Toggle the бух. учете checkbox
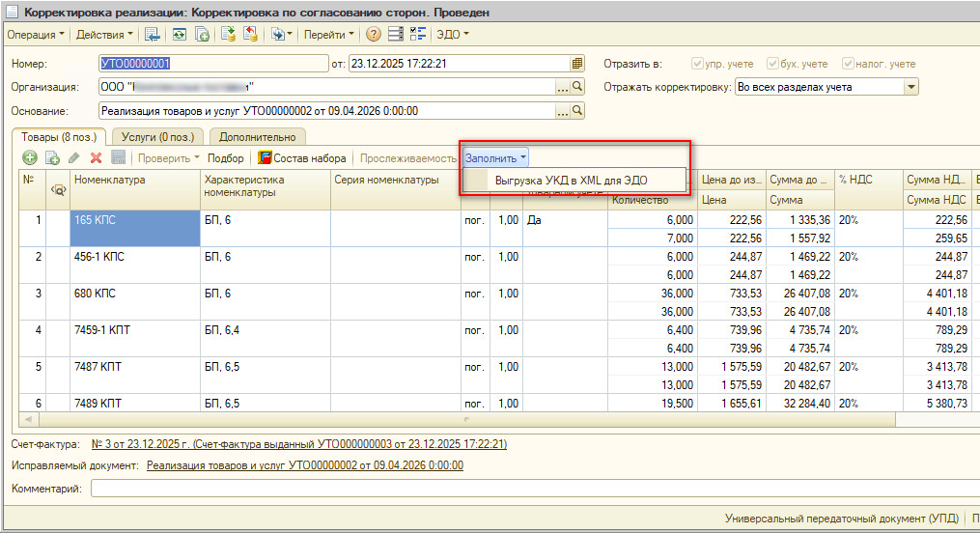The image size is (980, 533). coord(772,63)
